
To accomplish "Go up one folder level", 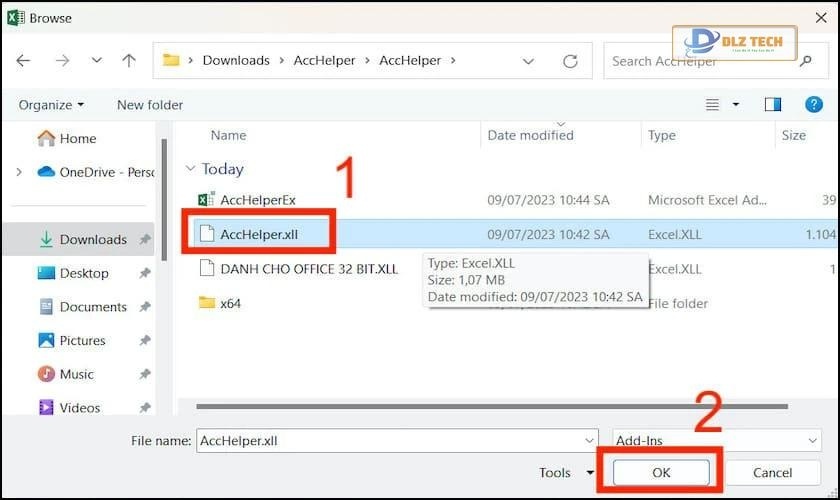I will (129, 61).
